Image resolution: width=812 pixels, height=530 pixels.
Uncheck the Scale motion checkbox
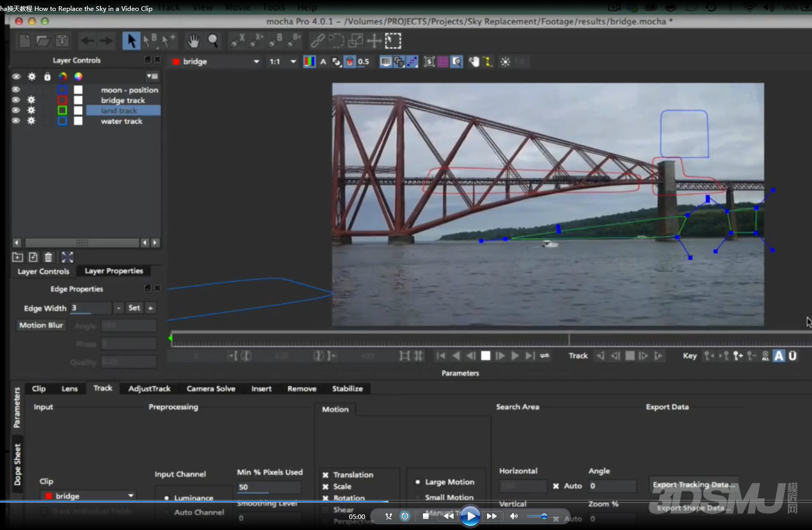pos(326,487)
